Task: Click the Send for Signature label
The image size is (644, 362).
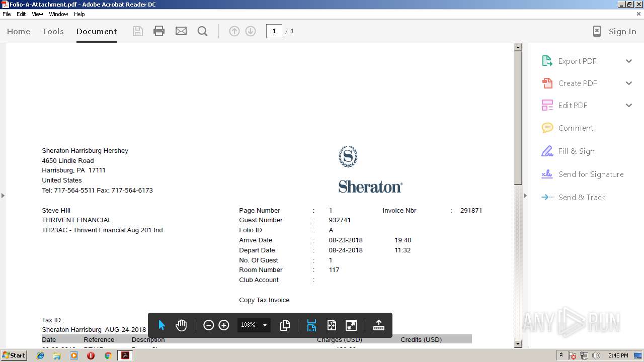Action: click(591, 174)
